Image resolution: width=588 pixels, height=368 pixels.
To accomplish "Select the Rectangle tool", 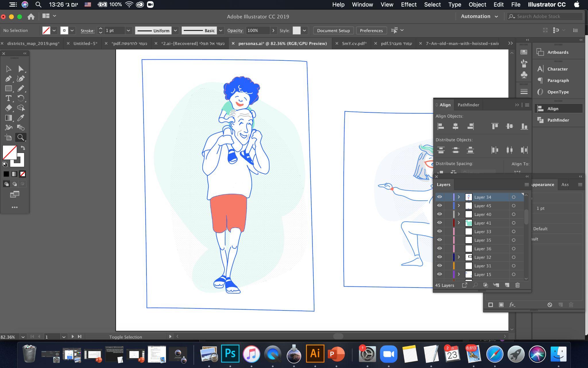I will [8, 89].
